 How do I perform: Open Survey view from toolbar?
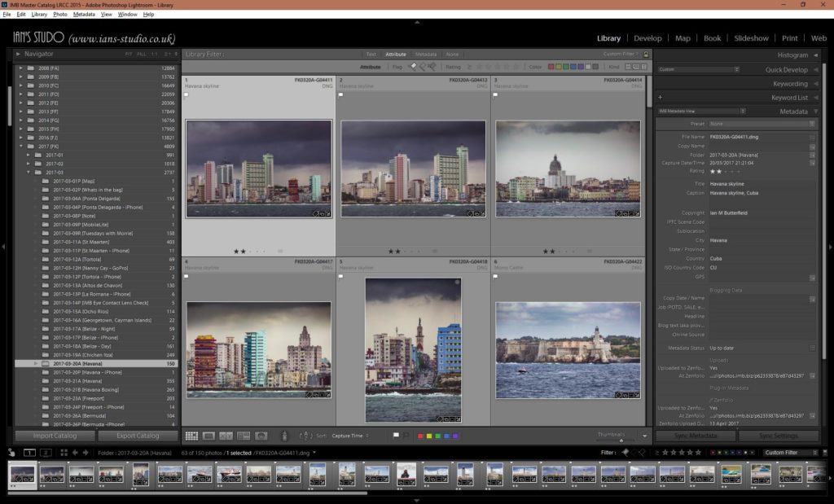pyautogui.click(x=243, y=436)
